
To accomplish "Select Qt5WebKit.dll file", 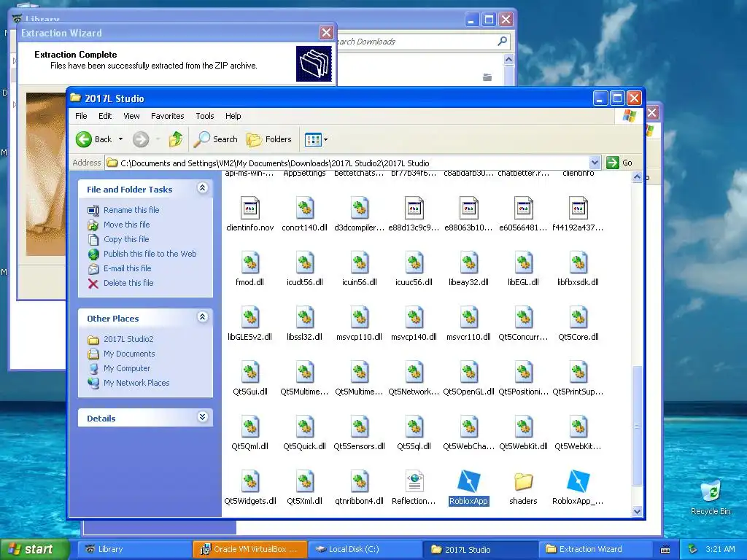I will point(523,427).
